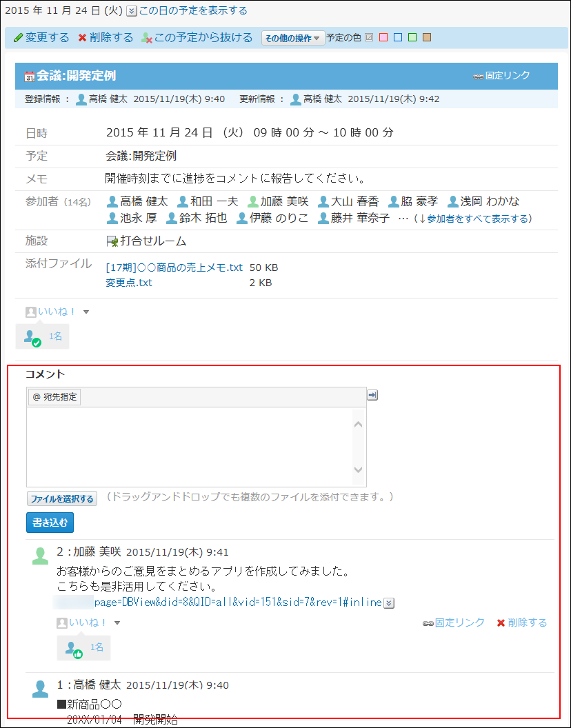Select the gray hatched no-color swatch
The height and width of the screenshot is (728, 571).
coord(370,38)
